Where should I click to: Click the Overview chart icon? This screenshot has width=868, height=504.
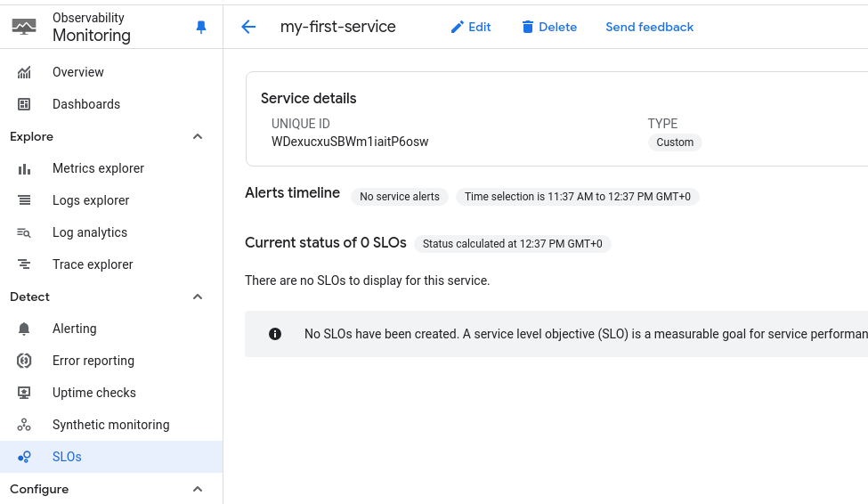coord(24,72)
